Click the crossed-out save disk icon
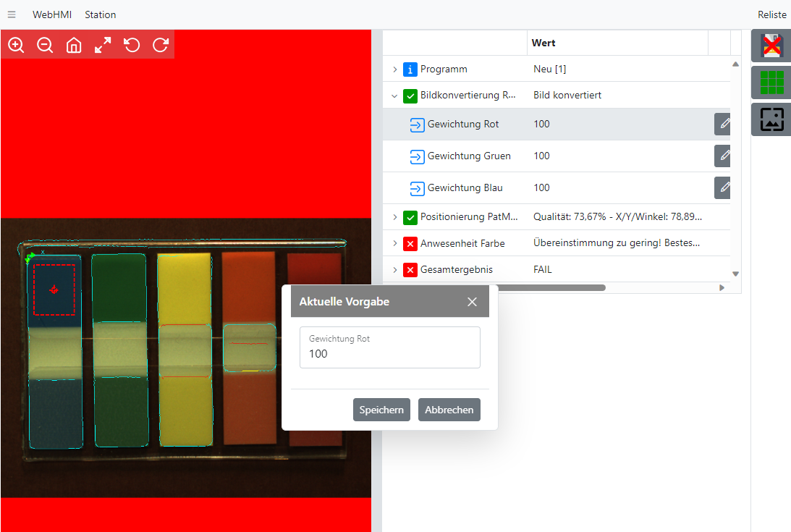This screenshot has width=791, height=532. (771, 46)
